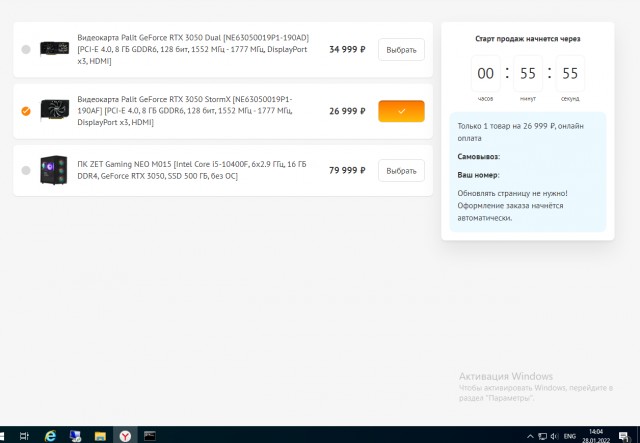Image resolution: width=640 pixels, height=443 pixels.
Task: Open File Explorer from the taskbar
Action: pyautogui.click(x=100, y=436)
